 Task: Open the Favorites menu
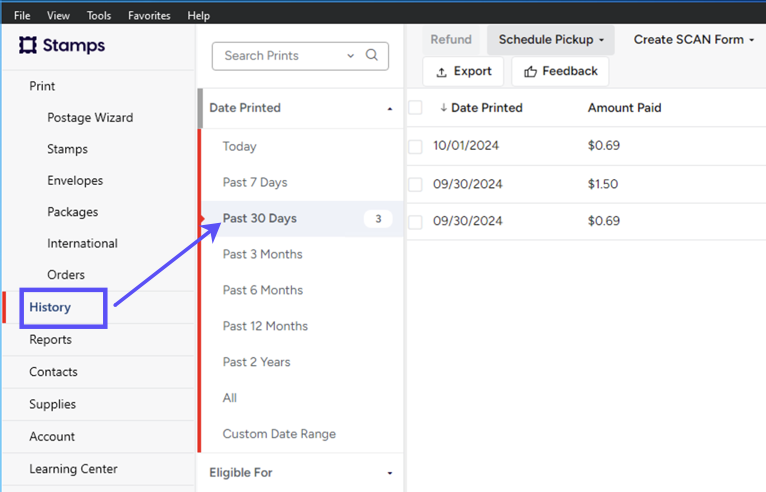coord(149,16)
